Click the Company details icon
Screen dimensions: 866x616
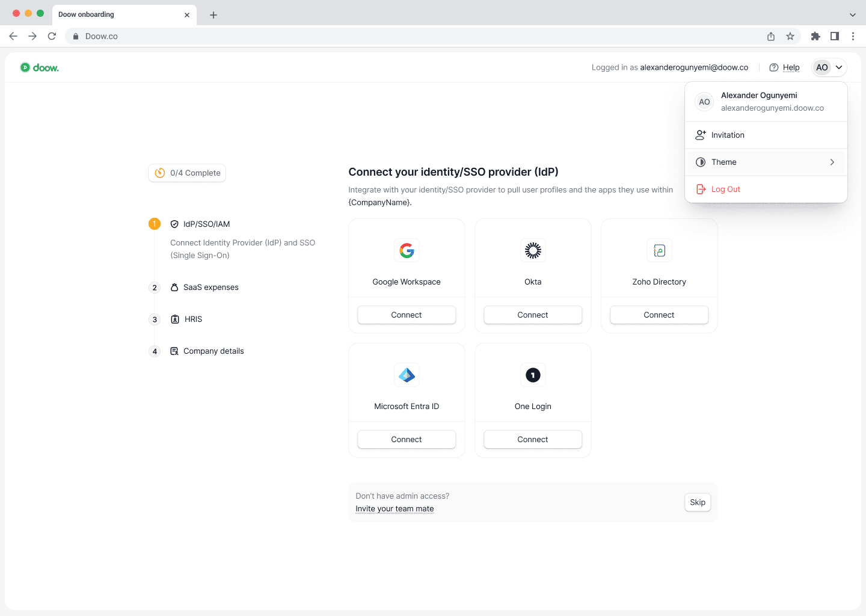tap(174, 351)
